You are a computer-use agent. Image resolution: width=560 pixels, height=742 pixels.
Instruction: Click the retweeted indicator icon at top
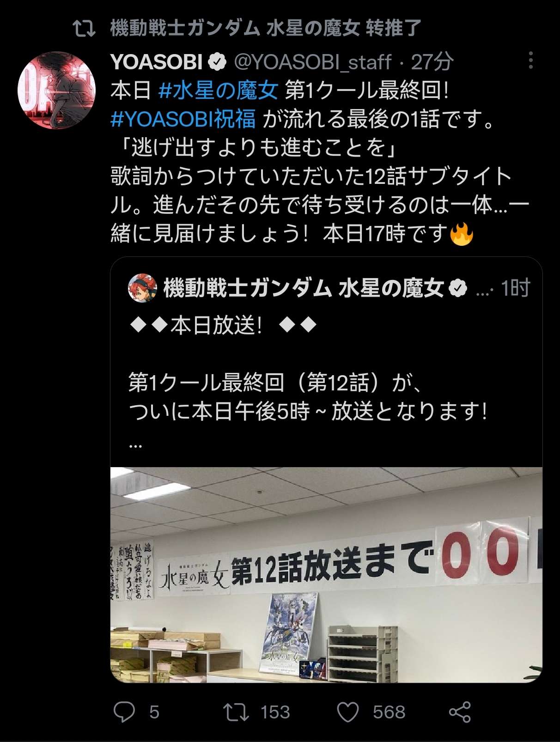click(x=84, y=29)
